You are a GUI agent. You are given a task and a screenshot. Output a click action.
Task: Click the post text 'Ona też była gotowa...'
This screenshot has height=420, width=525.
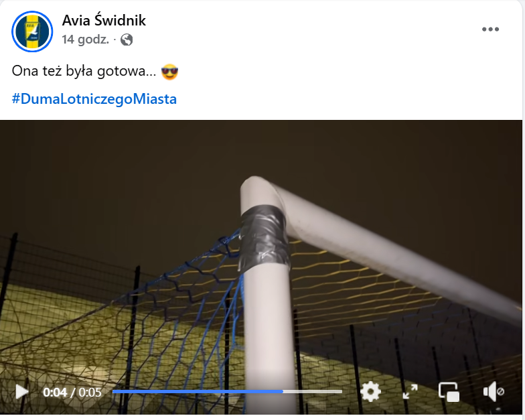84,71
